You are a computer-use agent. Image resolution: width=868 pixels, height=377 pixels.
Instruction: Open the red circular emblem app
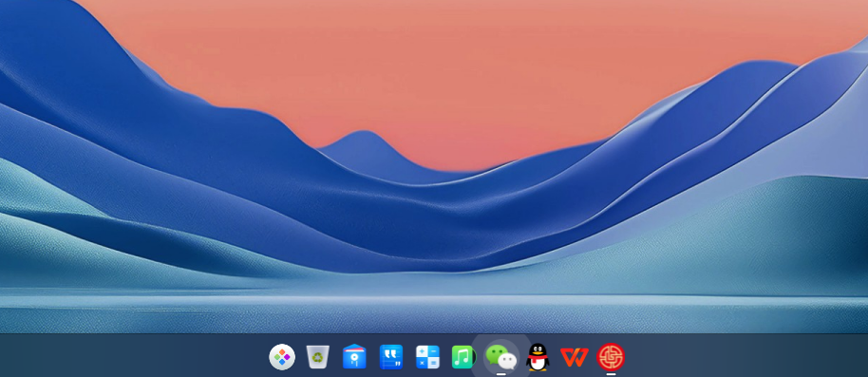(611, 357)
